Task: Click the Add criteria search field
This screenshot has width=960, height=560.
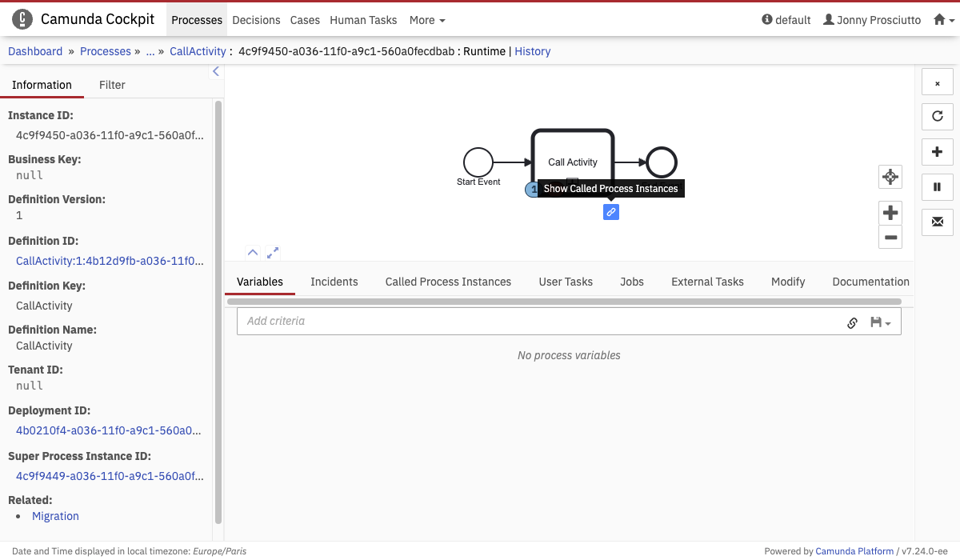Action: tap(536, 321)
